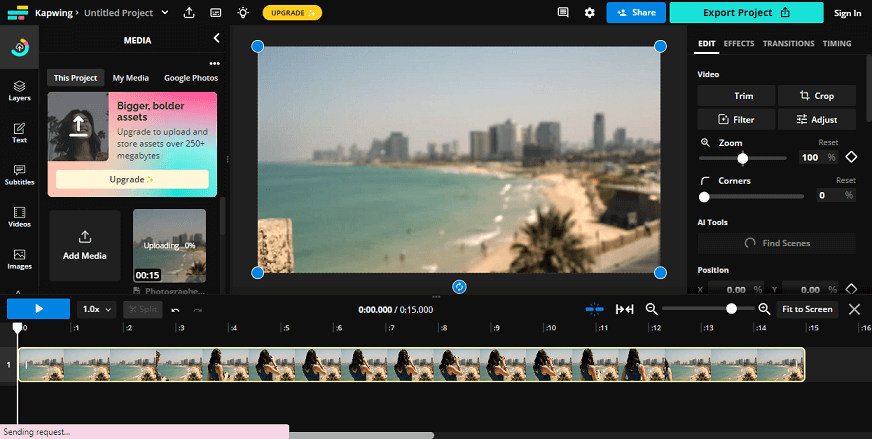Screen dimensions: 872x439
Task: Open the 1.0x playback speed dropdown
Action: click(97, 309)
